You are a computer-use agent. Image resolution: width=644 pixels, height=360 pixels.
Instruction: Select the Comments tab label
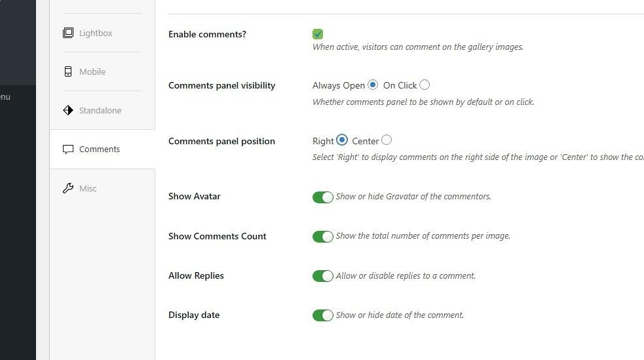tap(100, 150)
